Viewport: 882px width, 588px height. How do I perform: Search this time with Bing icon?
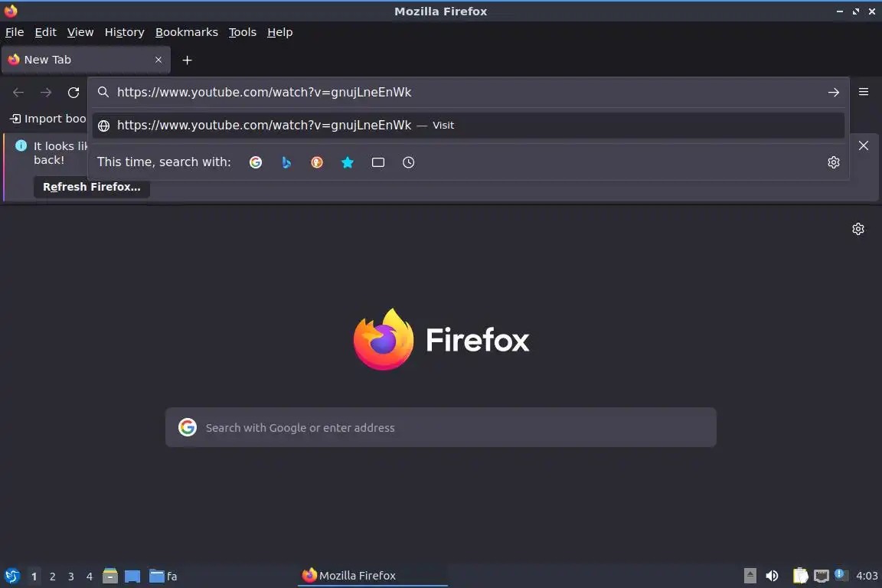(x=286, y=162)
